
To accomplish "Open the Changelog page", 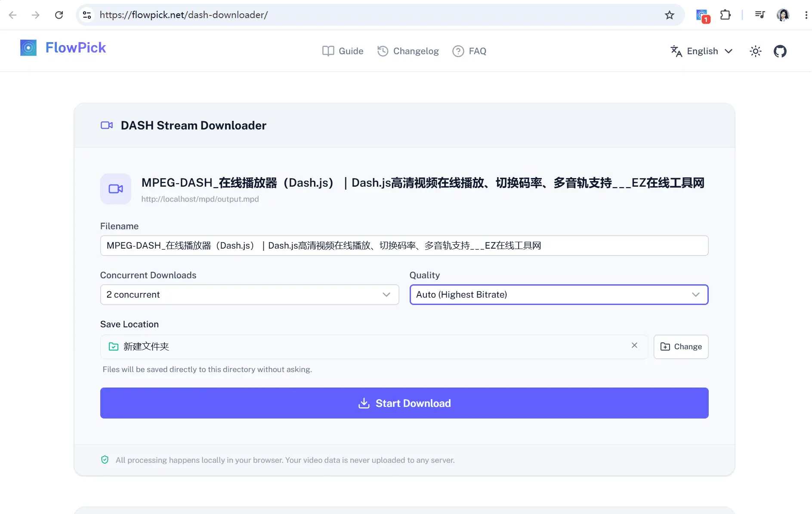I will tap(408, 51).
